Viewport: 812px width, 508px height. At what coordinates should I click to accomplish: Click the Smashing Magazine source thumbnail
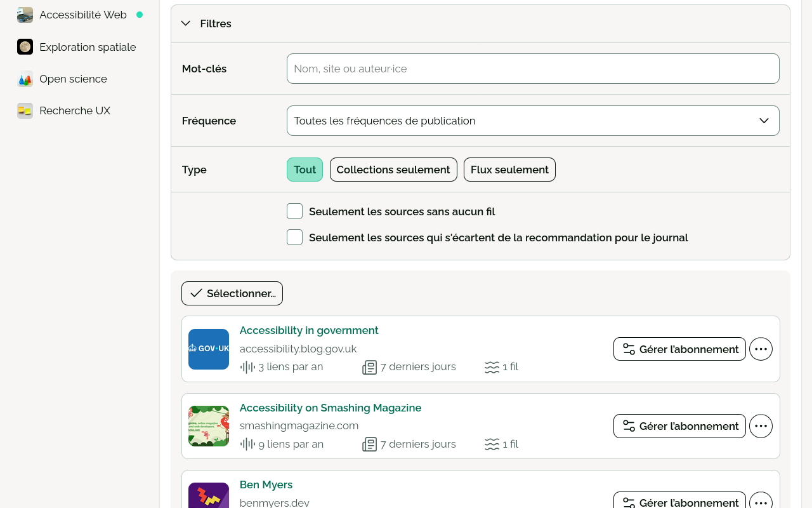[209, 426]
